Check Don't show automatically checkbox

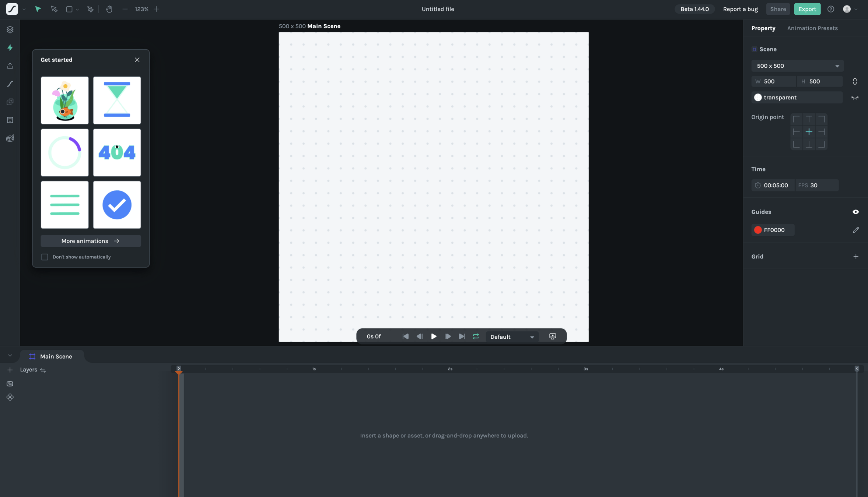(45, 257)
